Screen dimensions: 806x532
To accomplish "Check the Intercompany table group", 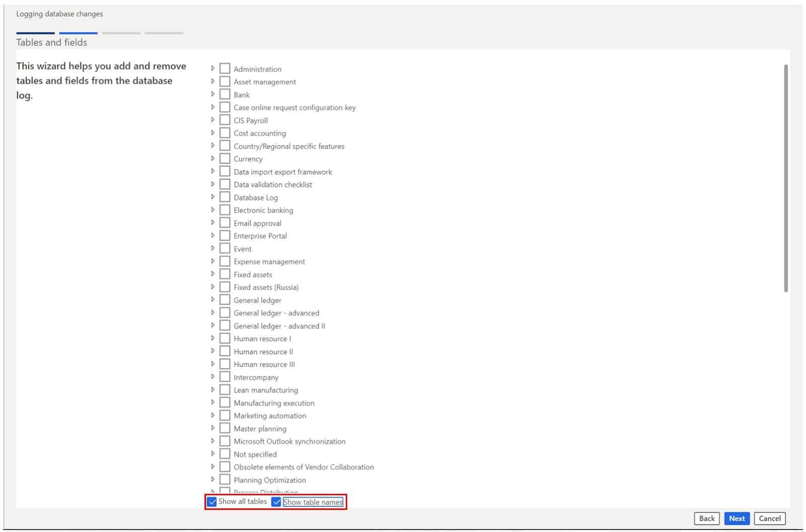I will (225, 376).
